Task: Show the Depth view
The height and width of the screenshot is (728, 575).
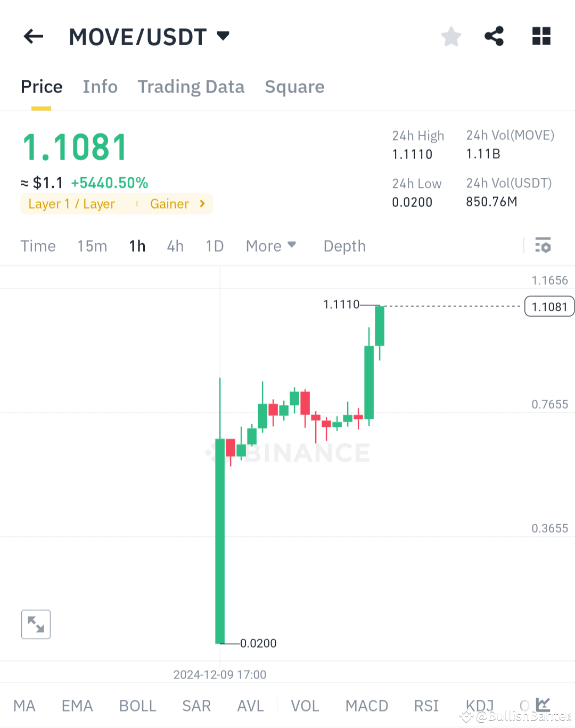Action: pos(344,246)
